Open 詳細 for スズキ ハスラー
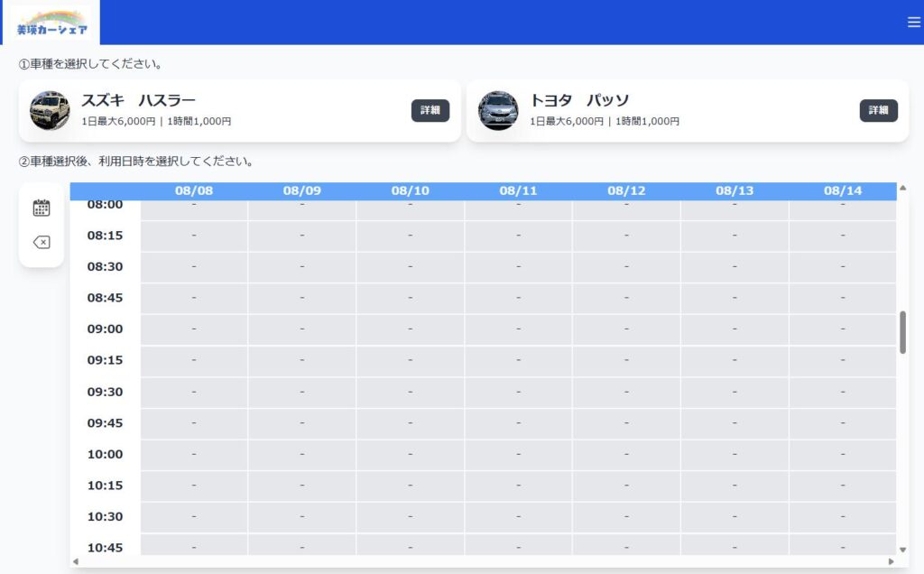 (430, 110)
